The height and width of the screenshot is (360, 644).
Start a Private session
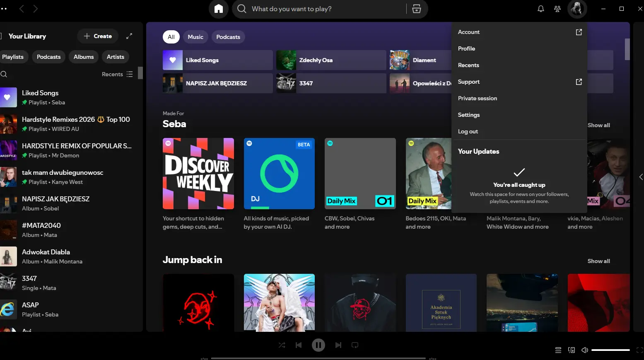[519, 98]
